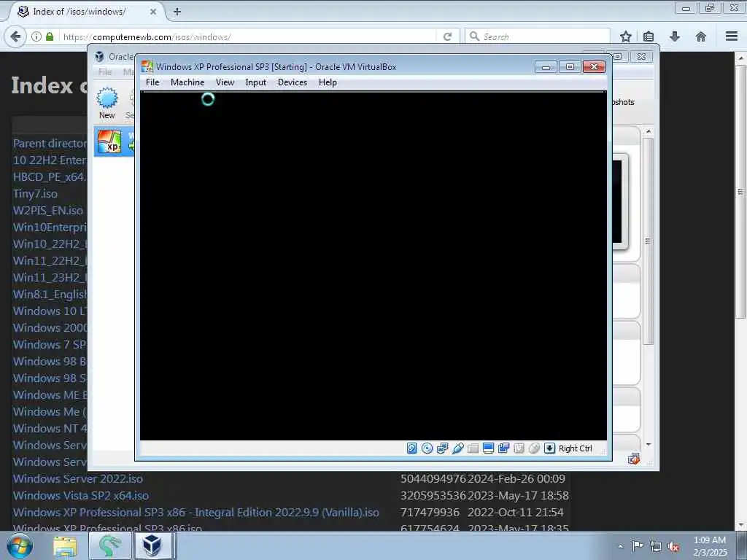Click the Firefox page vertical scrollbar
This screenshot has height=560, width=747.
(740, 192)
